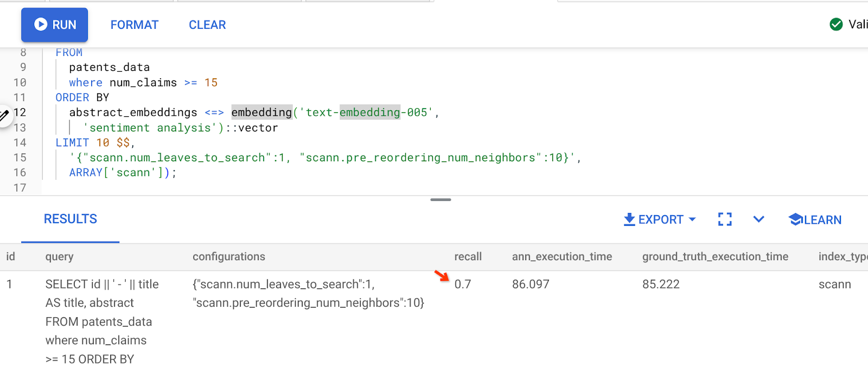The image size is (868, 371).
Task: Click FORMAT to tidy the SQL
Action: coord(134,25)
